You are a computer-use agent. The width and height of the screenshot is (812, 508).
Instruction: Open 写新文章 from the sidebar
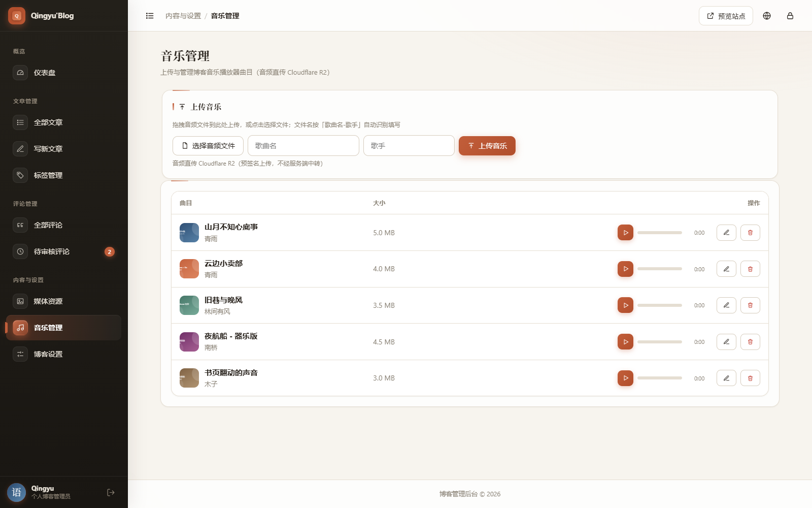click(63, 149)
